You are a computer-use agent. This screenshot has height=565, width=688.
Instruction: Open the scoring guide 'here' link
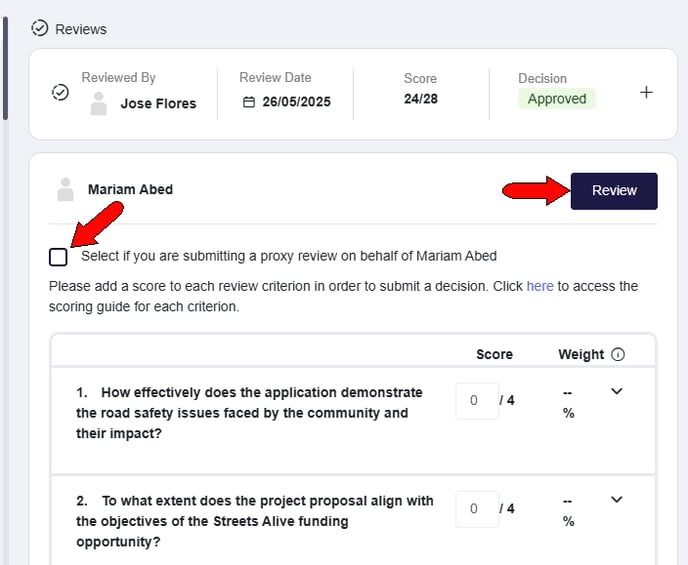(x=540, y=286)
